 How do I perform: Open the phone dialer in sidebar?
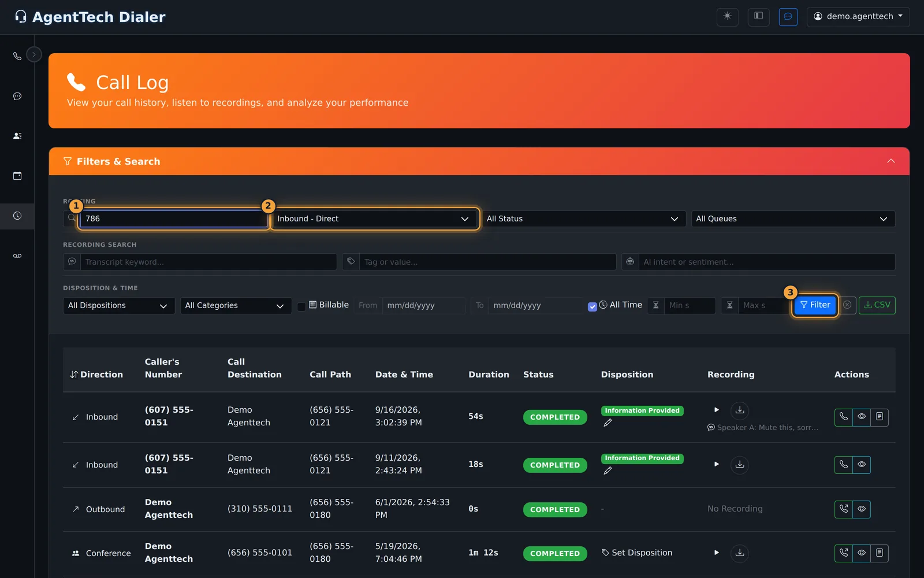tap(17, 56)
